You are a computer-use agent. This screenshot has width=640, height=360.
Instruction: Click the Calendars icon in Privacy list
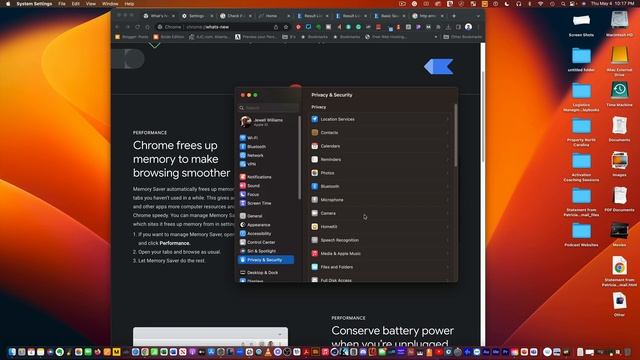click(315, 146)
